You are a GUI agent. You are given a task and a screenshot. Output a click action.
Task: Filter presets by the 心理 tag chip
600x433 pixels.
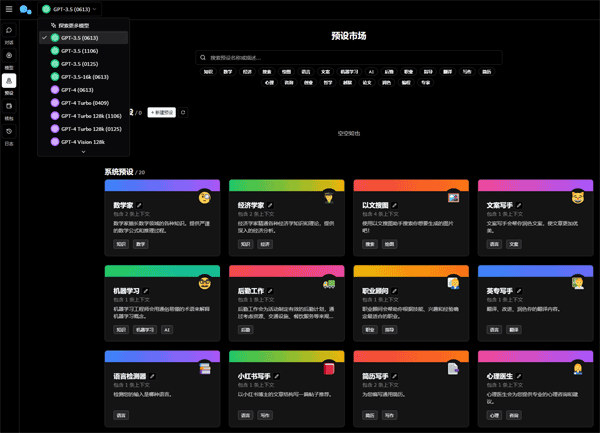point(269,82)
